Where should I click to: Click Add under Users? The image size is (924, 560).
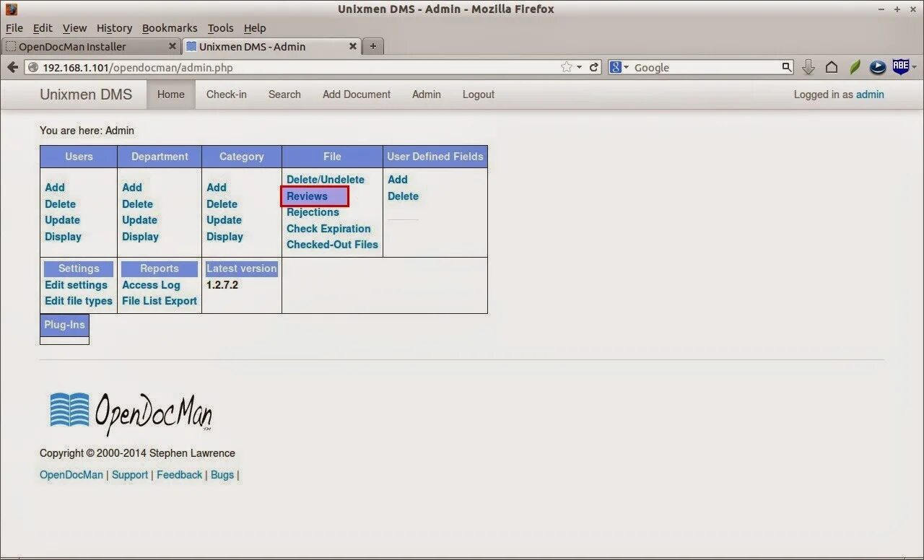[x=55, y=188]
